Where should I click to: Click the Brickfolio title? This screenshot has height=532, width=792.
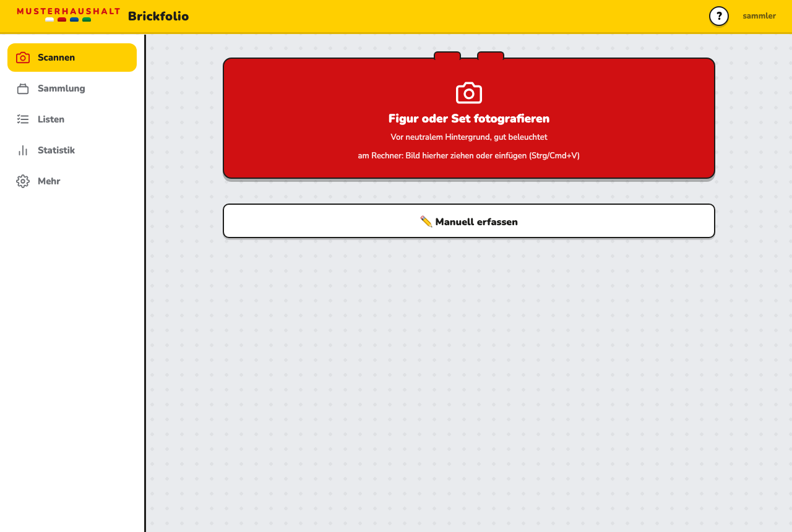[158, 16]
